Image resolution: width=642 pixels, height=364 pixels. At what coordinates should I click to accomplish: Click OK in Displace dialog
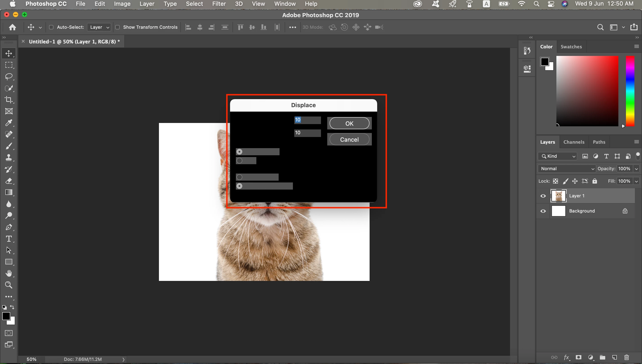(349, 123)
